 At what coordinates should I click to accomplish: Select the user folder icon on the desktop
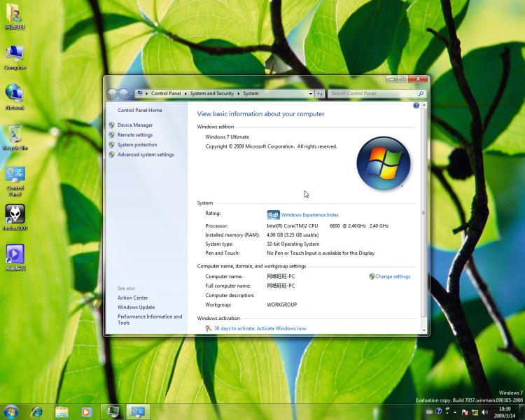pos(15,17)
